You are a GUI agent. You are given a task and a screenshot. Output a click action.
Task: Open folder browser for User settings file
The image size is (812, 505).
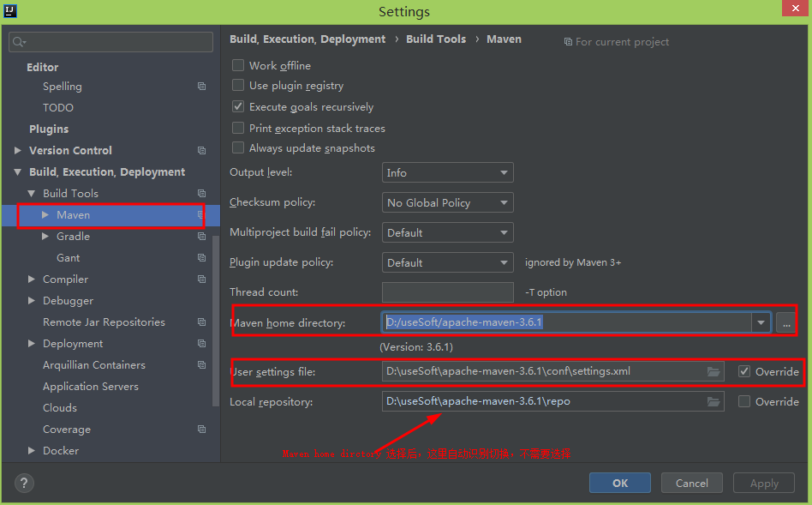pyautogui.click(x=713, y=371)
